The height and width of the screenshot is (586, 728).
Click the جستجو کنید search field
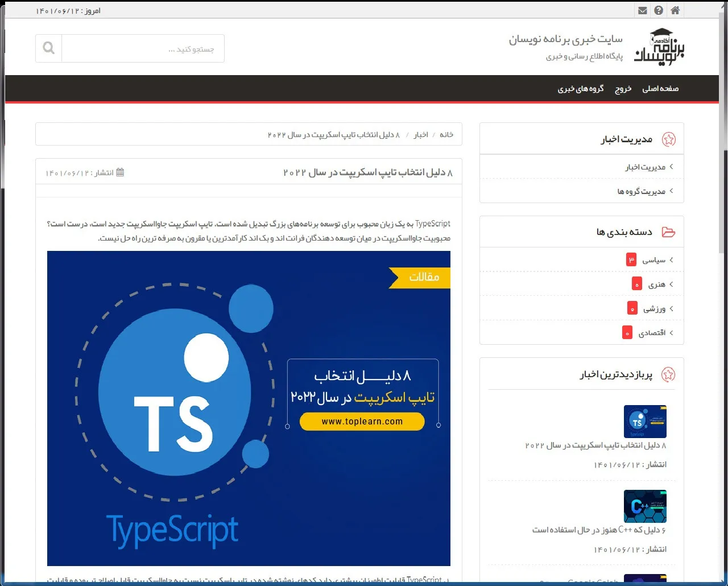pos(142,49)
